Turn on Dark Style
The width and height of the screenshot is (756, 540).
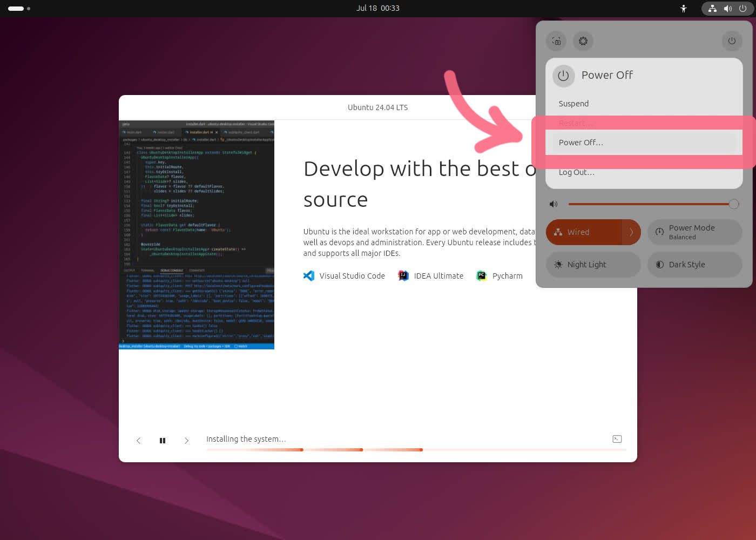click(694, 265)
